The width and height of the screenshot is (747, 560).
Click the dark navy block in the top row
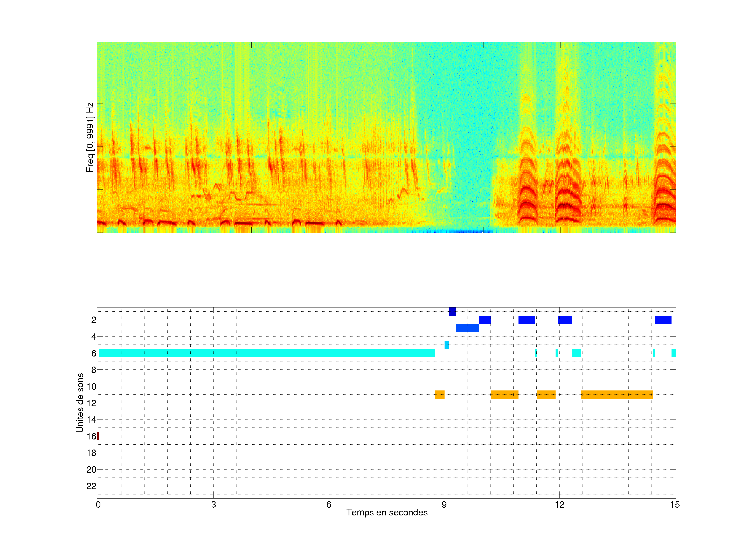click(x=452, y=312)
